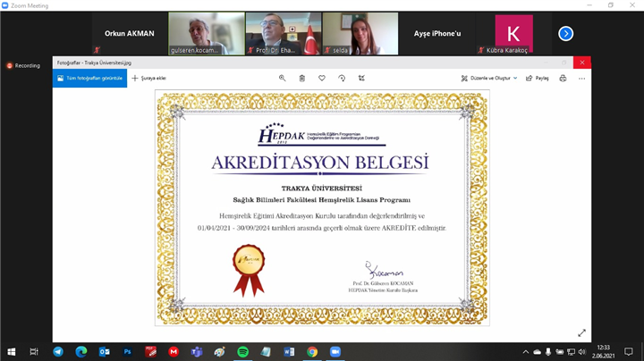644x361 pixels.
Task: Select selda participant video thumbnail
Action: tap(360, 34)
